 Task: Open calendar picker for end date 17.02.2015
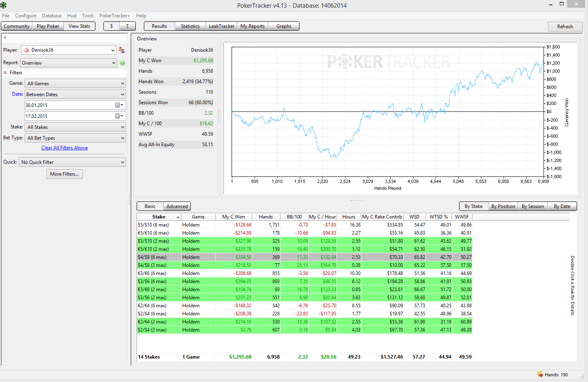(119, 116)
